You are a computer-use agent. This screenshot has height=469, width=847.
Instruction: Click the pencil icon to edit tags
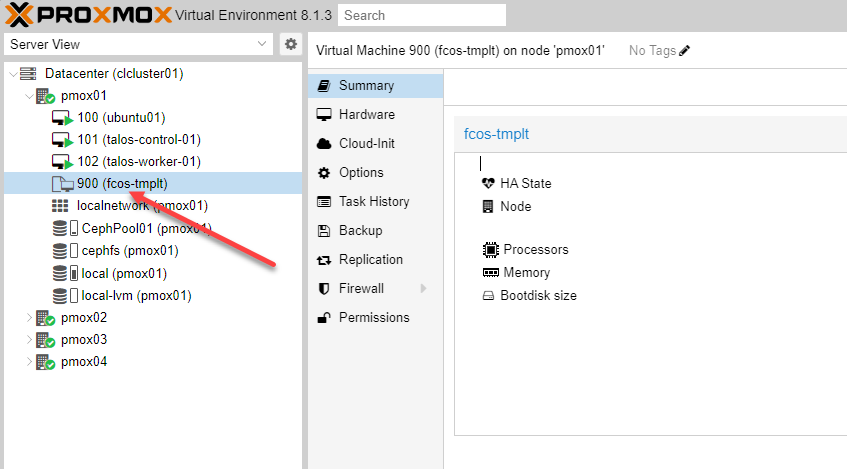point(685,51)
